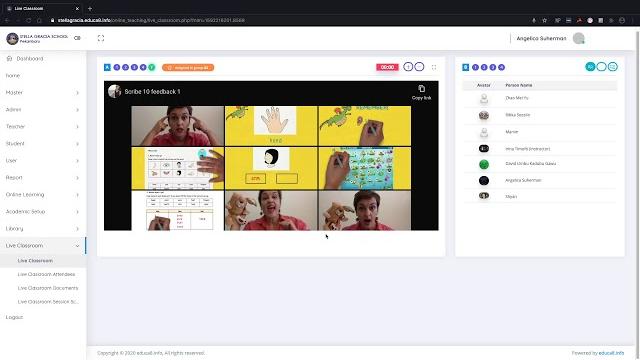Viewport: 640px width, 360px height.
Task: Select the blue B badge in participants panel
Action: (x=466, y=67)
